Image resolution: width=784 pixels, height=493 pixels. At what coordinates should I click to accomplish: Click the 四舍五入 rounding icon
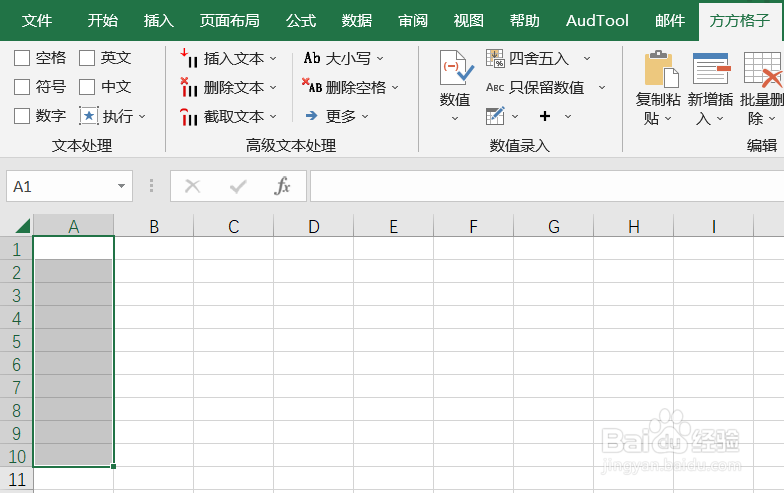495,58
